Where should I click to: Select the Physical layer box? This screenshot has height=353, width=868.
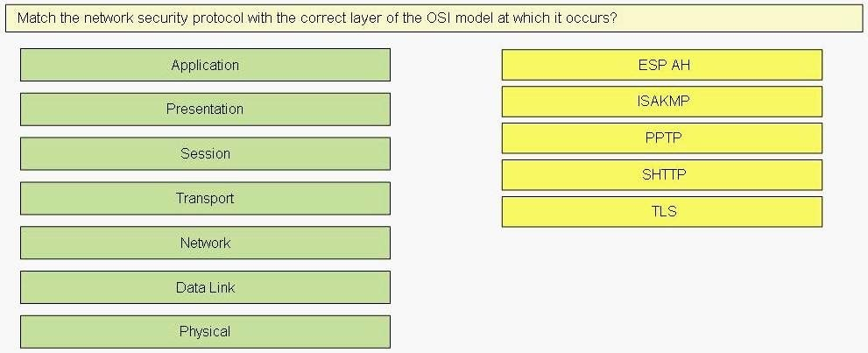pyautogui.click(x=205, y=331)
